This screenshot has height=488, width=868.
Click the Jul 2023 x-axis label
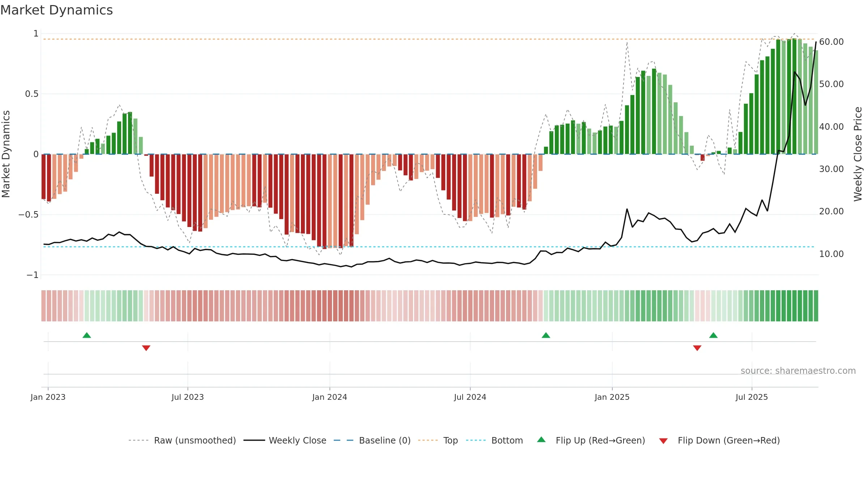pos(188,397)
